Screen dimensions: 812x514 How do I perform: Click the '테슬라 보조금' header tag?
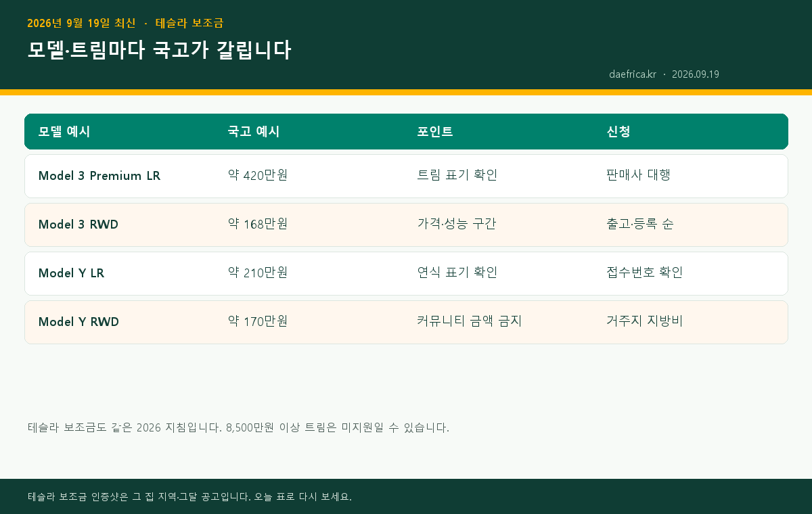[x=189, y=23]
